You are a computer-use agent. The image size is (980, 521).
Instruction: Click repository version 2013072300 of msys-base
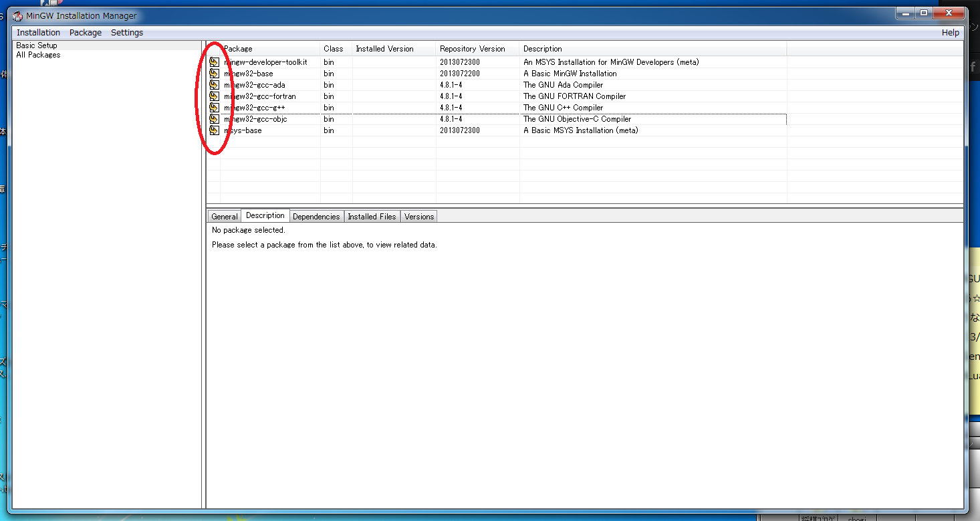click(x=460, y=130)
